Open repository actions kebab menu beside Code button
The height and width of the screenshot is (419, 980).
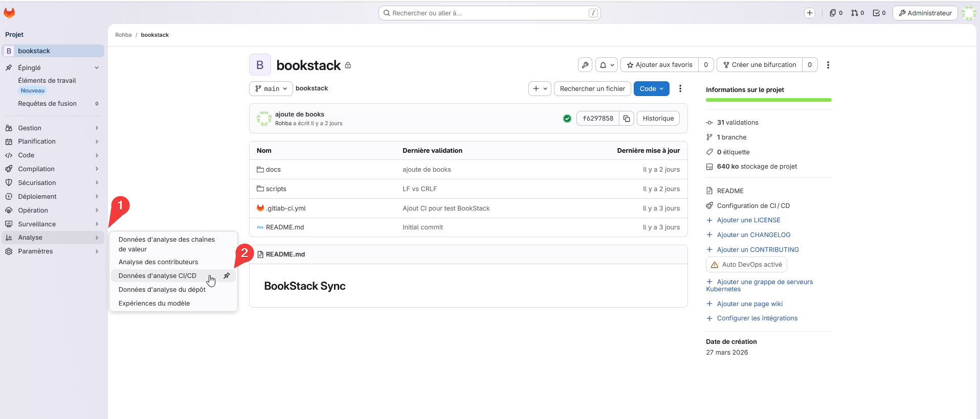tap(680, 88)
